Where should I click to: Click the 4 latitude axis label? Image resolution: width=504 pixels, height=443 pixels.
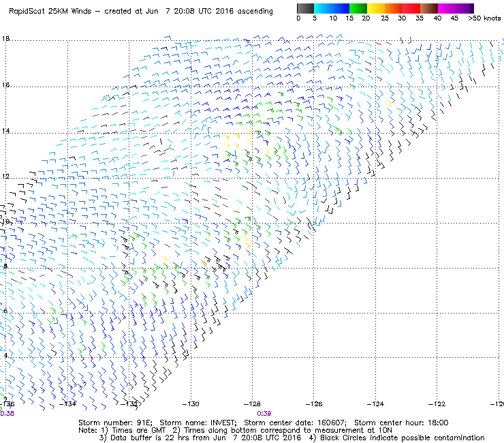5,356
